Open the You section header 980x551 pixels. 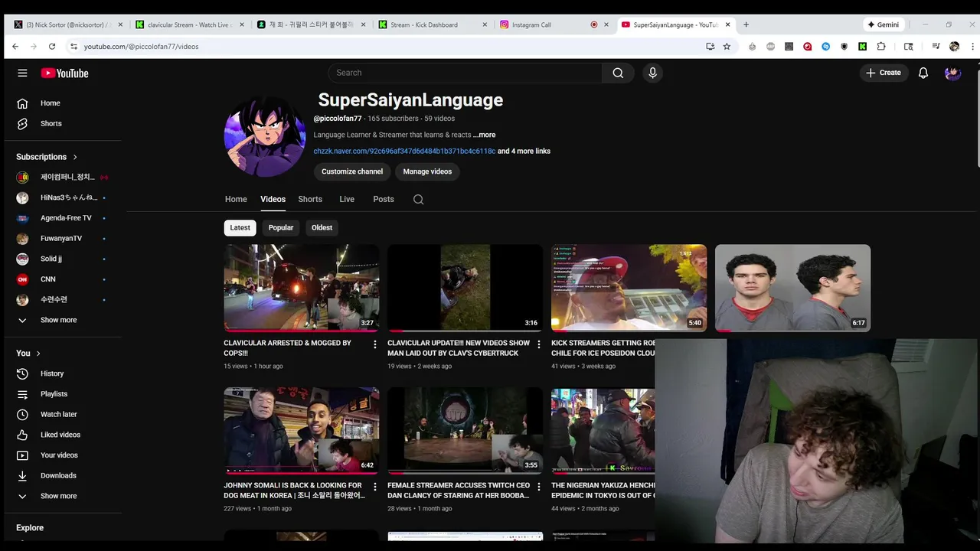point(28,353)
